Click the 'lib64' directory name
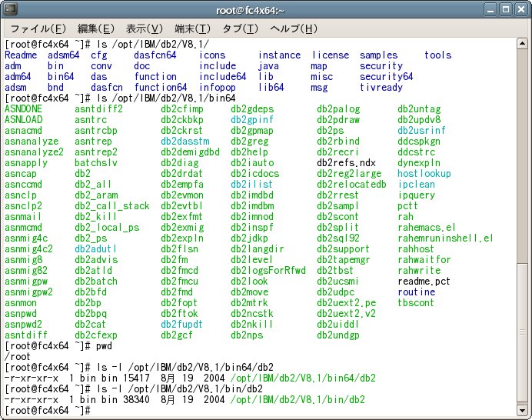 pos(271,87)
